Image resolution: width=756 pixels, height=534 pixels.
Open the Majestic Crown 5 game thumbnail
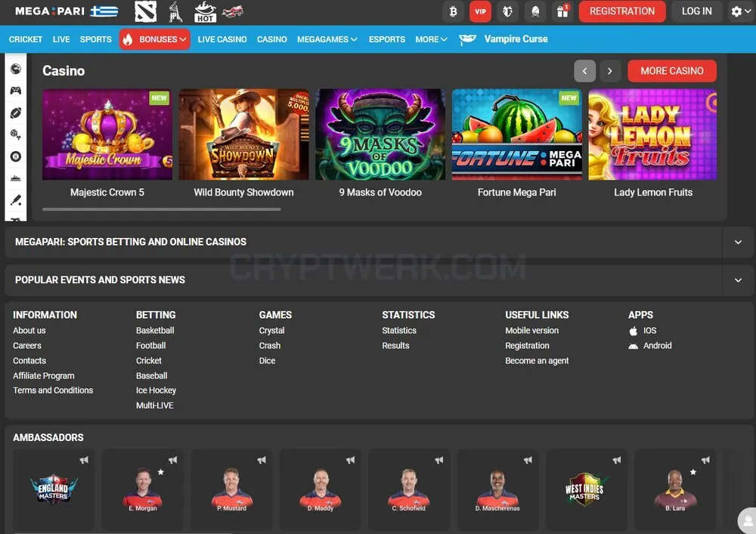[x=107, y=134]
